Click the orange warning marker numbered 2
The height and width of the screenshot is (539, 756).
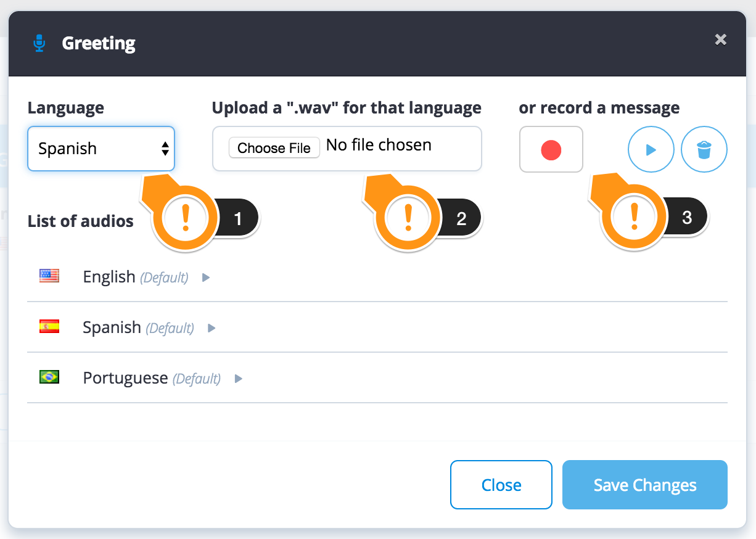(x=408, y=218)
